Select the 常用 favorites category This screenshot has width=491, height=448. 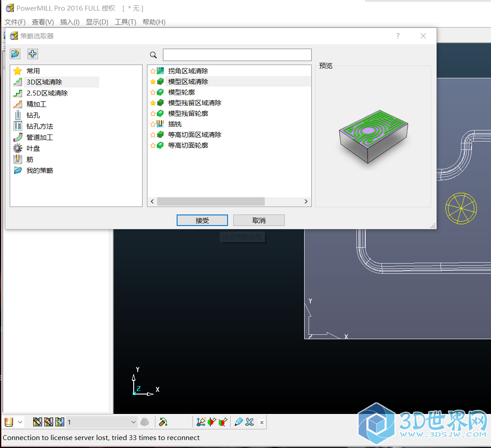click(33, 71)
